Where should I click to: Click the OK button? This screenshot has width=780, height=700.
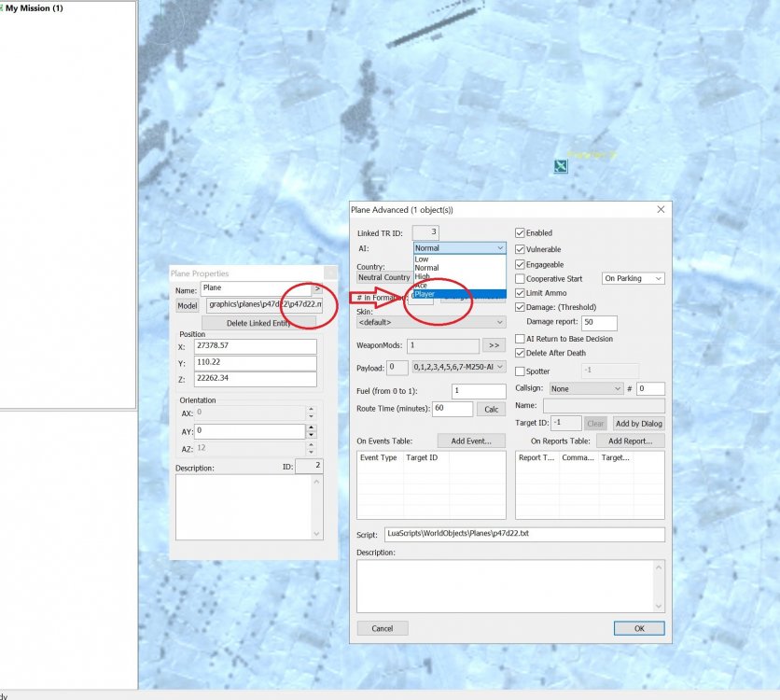coord(639,628)
